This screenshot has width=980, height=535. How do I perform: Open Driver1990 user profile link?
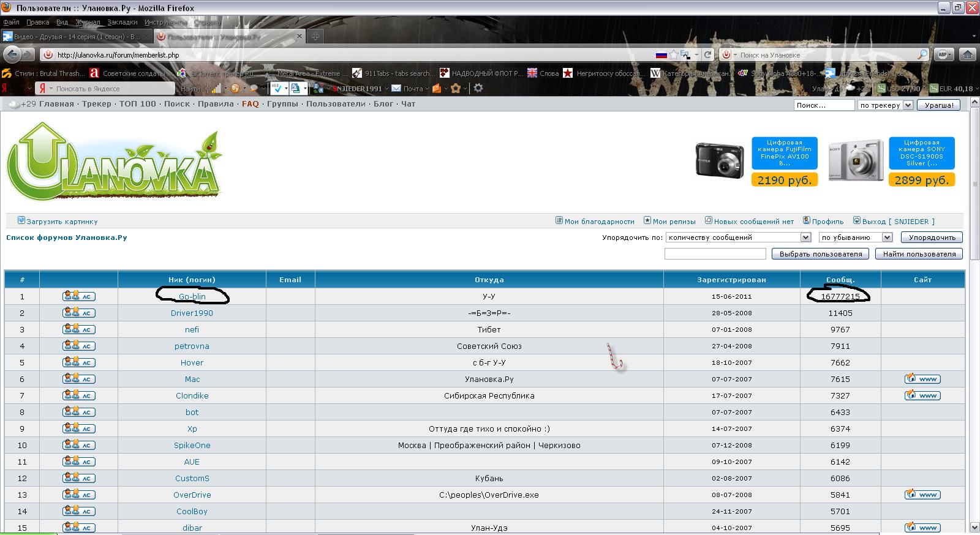click(x=192, y=313)
